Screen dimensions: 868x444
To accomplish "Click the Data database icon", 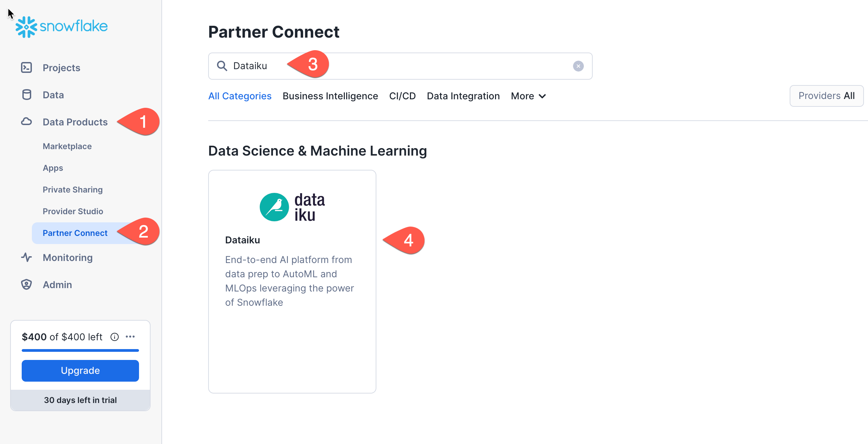I will pos(26,95).
